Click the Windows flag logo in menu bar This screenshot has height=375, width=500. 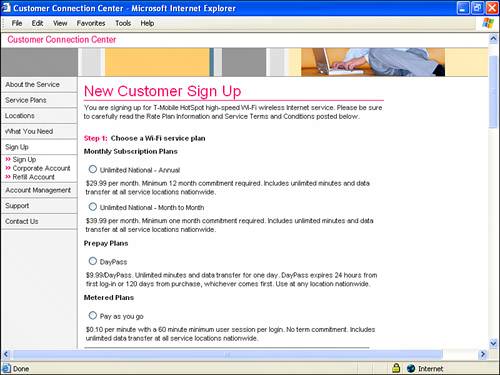pos(488,23)
